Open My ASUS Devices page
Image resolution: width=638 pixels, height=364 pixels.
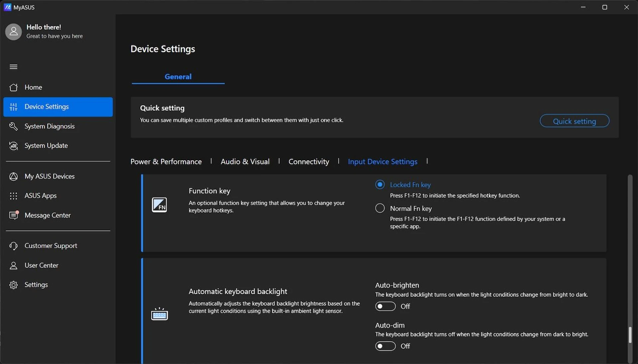pos(58,176)
